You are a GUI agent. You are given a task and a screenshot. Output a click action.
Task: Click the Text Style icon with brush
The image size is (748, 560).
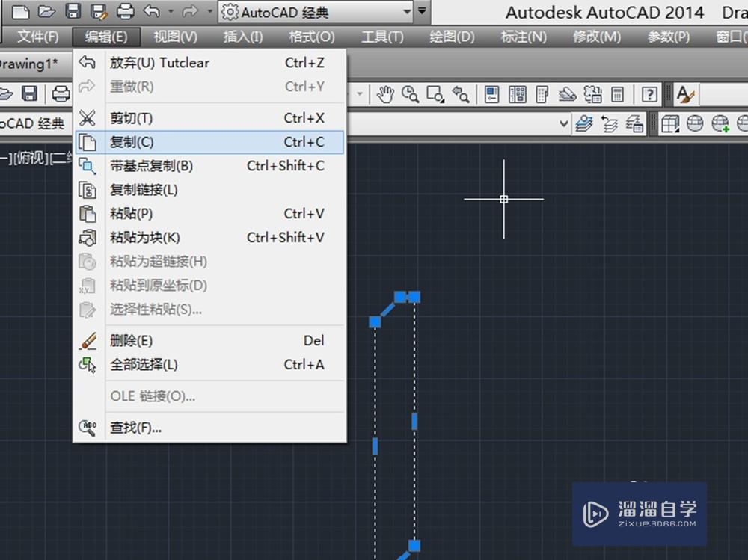685,94
